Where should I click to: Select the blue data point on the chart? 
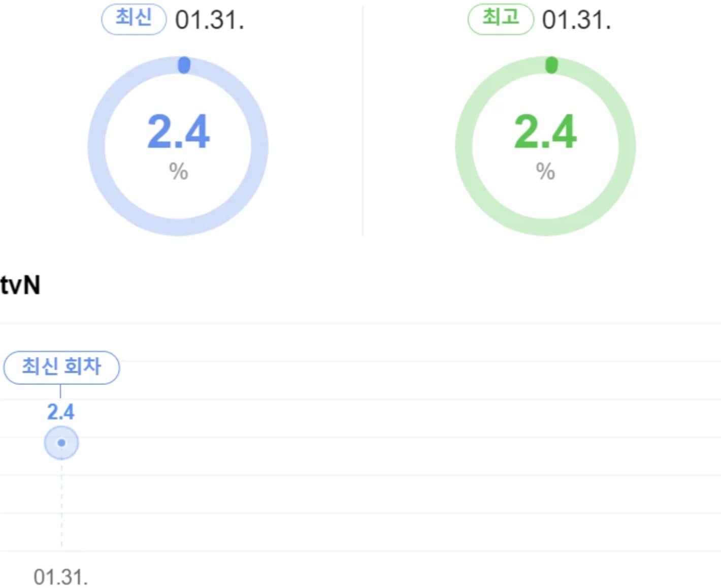click(61, 443)
